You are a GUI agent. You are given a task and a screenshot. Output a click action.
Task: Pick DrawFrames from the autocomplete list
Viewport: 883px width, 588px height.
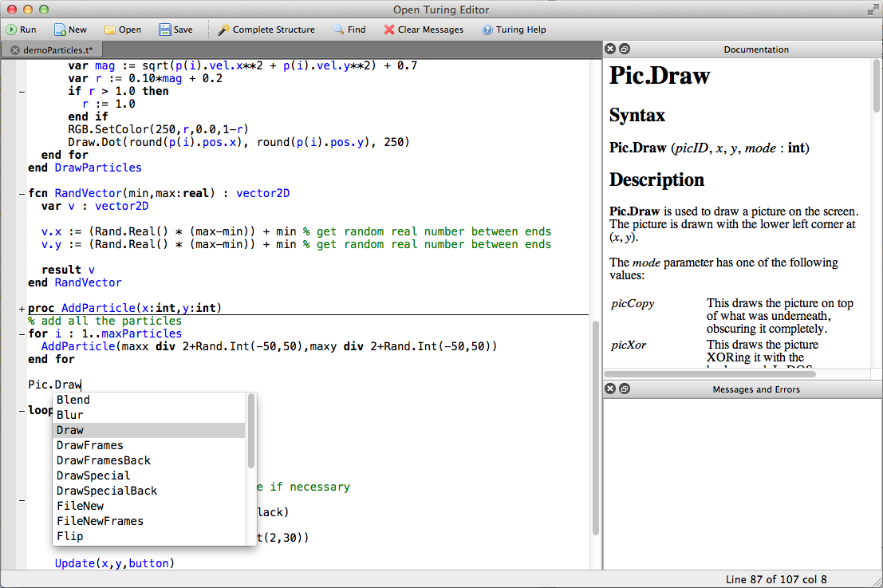(149, 445)
